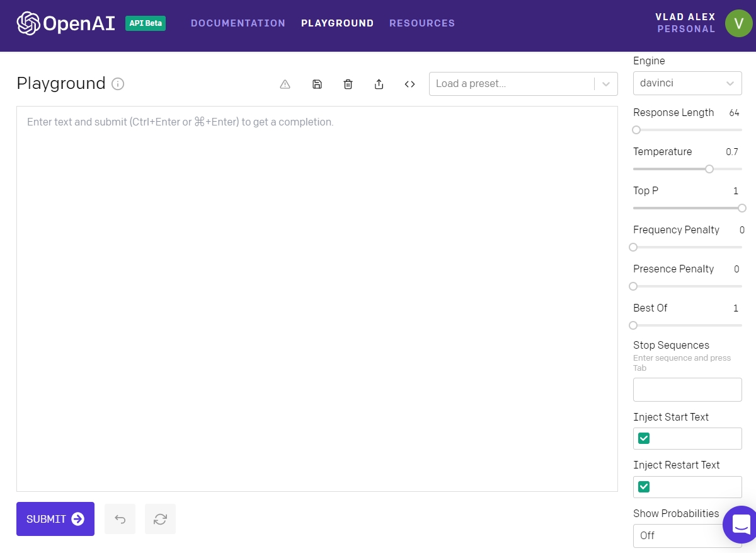Image resolution: width=756 pixels, height=553 pixels.
Task: Click the Vlad Alex user avatar
Action: point(738,23)
